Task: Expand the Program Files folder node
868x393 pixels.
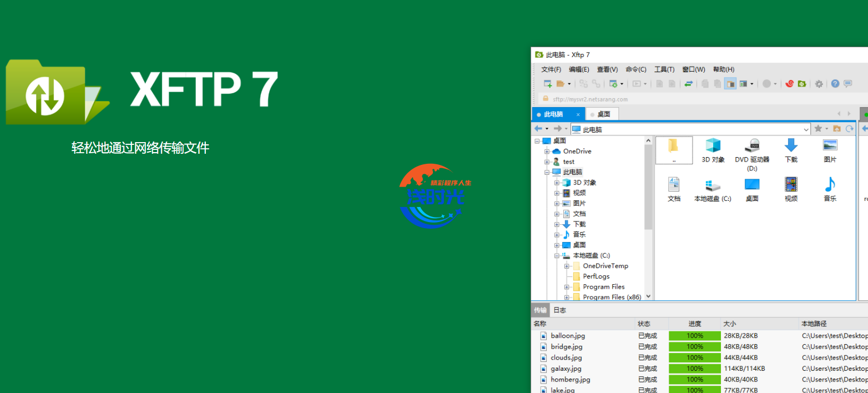Action: (567, 287)
